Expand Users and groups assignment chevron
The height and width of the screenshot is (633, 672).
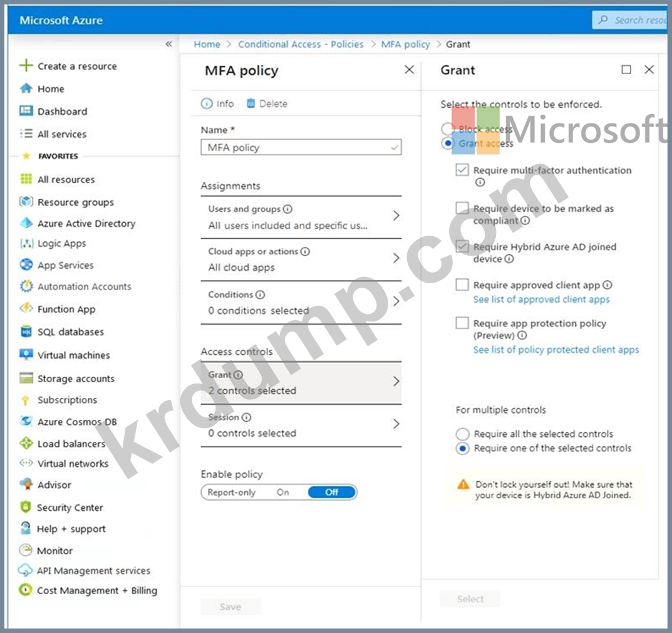click(x=396, y=216)
